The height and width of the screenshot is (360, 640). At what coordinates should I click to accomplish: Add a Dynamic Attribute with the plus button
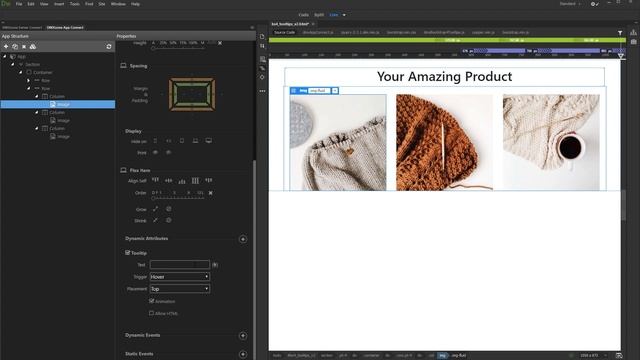[x=243, y=239]
